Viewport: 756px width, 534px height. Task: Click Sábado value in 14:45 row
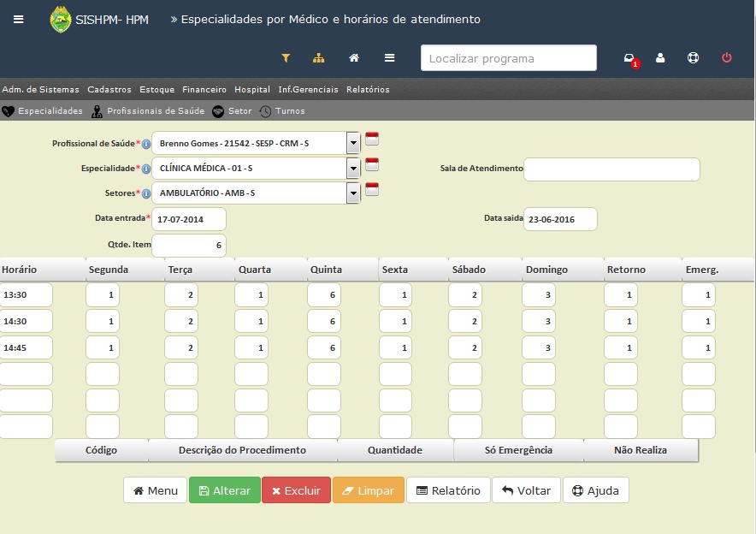[x=465, y=347]
